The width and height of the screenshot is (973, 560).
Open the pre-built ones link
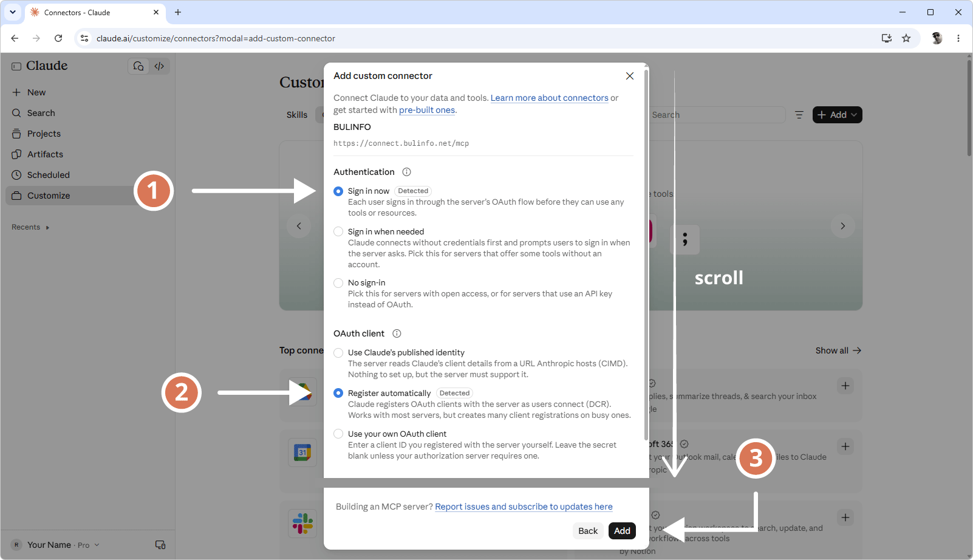tap(427, 110)
